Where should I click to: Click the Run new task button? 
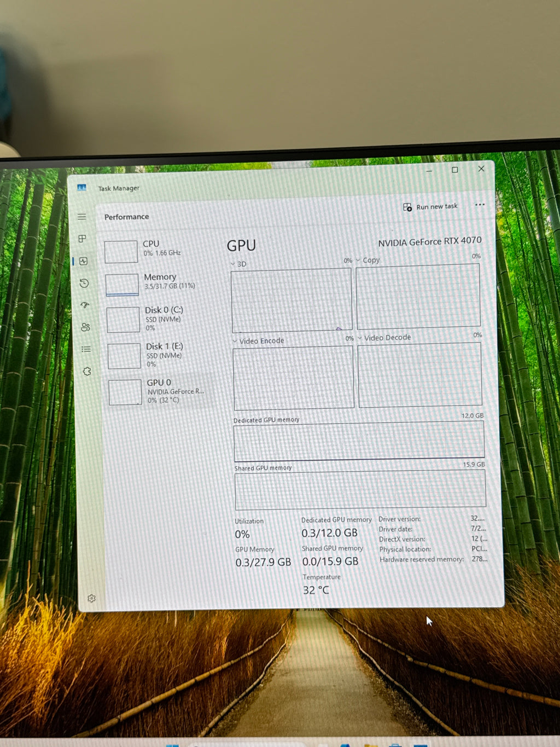click(430, 206)
